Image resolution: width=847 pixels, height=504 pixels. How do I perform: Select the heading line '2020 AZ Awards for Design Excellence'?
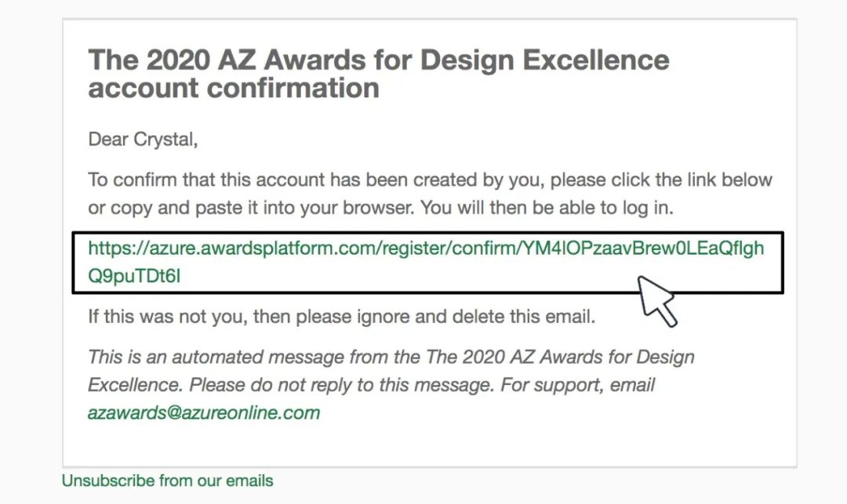[408, 60]
